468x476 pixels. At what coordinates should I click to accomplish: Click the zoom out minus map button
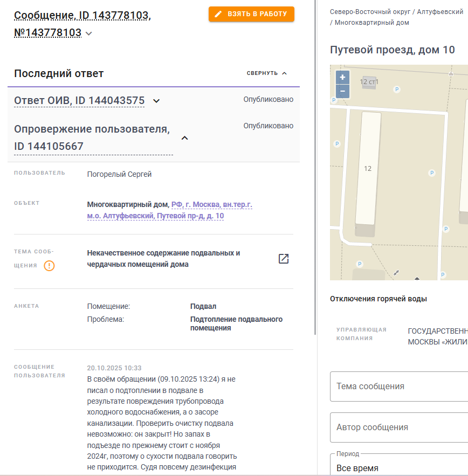342,91
